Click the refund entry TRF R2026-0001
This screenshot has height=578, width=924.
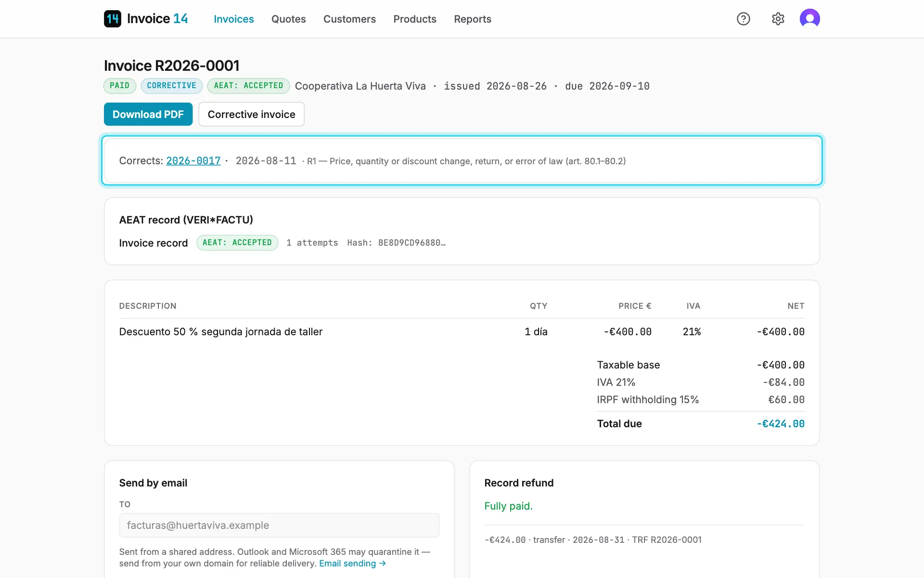[x=593, y=540]
